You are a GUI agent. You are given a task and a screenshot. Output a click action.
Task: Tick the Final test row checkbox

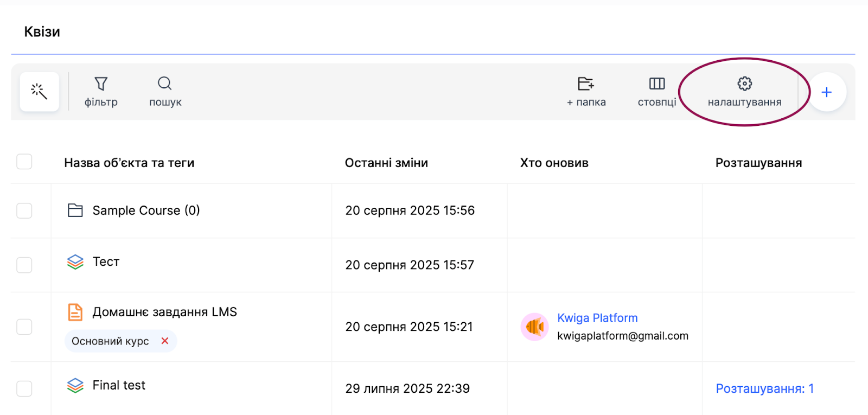(x=24, y=388)
